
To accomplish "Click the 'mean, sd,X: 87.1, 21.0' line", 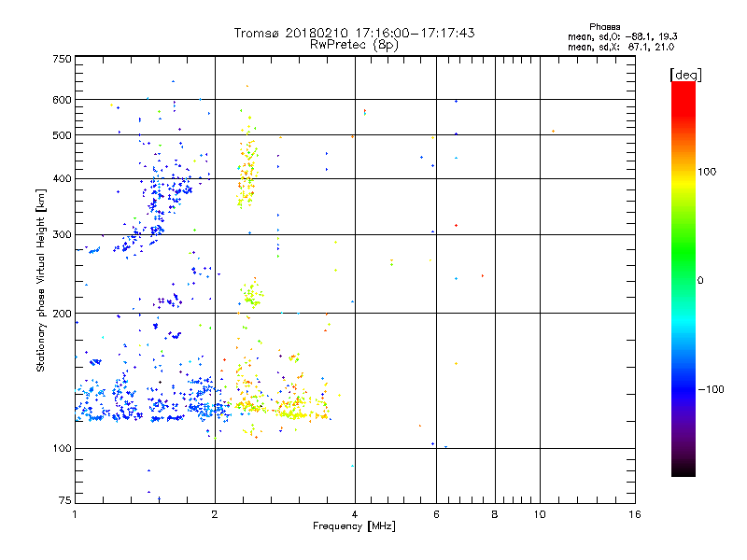I will (x=621, y=47).
